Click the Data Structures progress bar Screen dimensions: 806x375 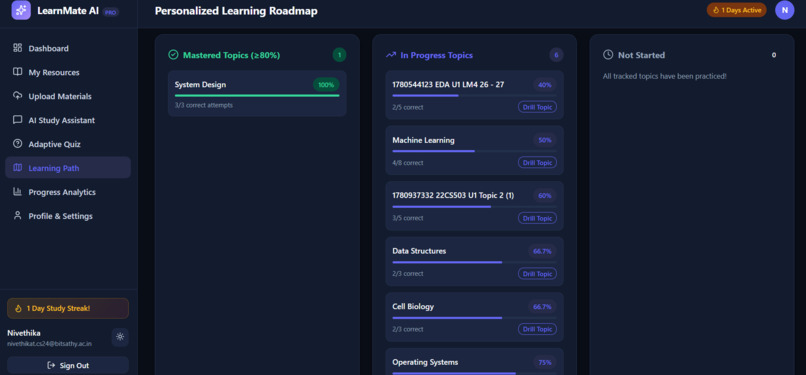tap(474, 262)
